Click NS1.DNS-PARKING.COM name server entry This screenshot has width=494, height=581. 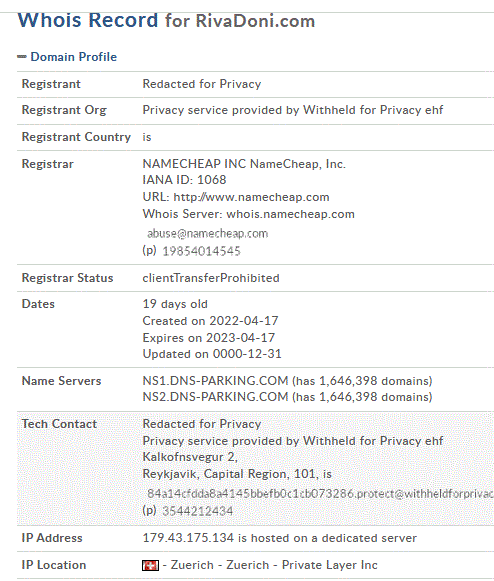pos(215,381)
